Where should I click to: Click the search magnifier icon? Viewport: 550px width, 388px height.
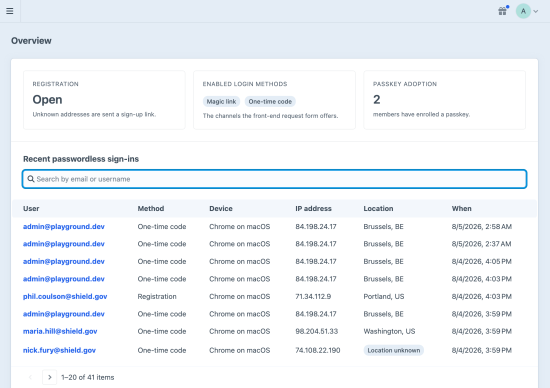tap(31, 179)
